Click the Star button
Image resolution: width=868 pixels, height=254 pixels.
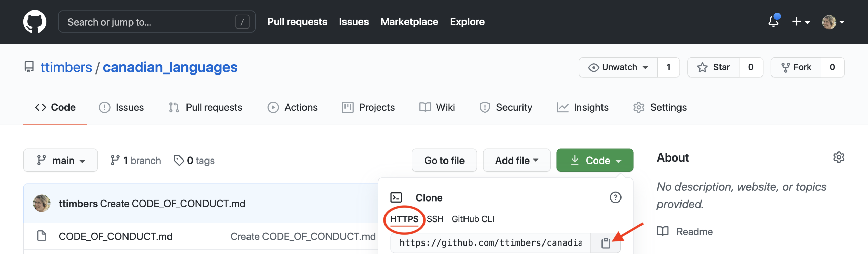713,67
